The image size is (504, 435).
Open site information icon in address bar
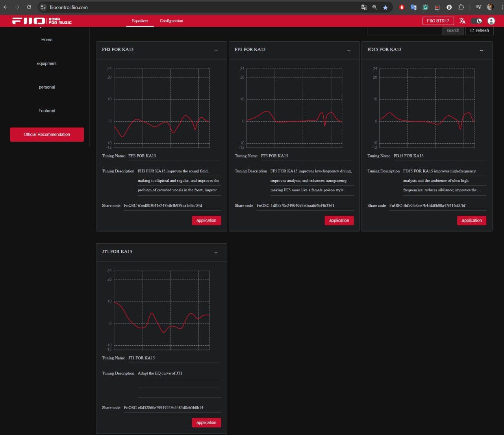tap(43, 7)
